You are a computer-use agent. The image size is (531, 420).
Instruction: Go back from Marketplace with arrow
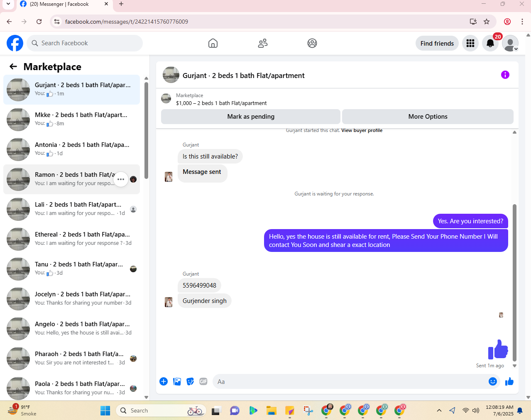[x=13, y=66]
